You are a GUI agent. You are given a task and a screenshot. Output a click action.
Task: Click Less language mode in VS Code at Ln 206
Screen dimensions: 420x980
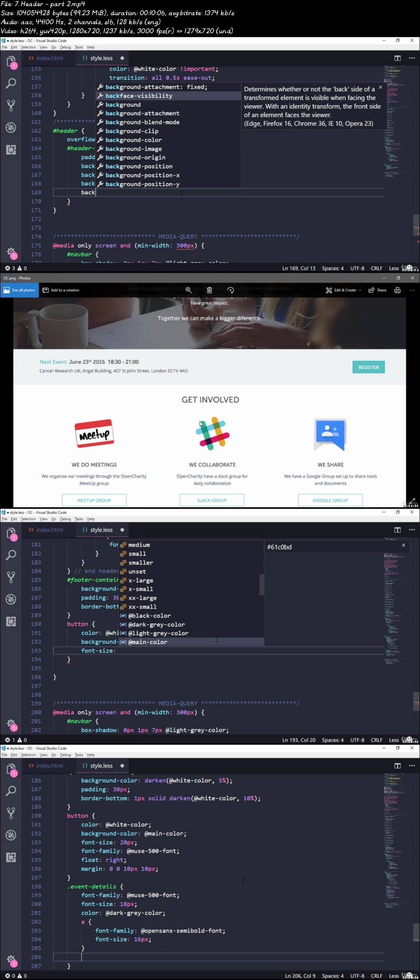point(394,976)
